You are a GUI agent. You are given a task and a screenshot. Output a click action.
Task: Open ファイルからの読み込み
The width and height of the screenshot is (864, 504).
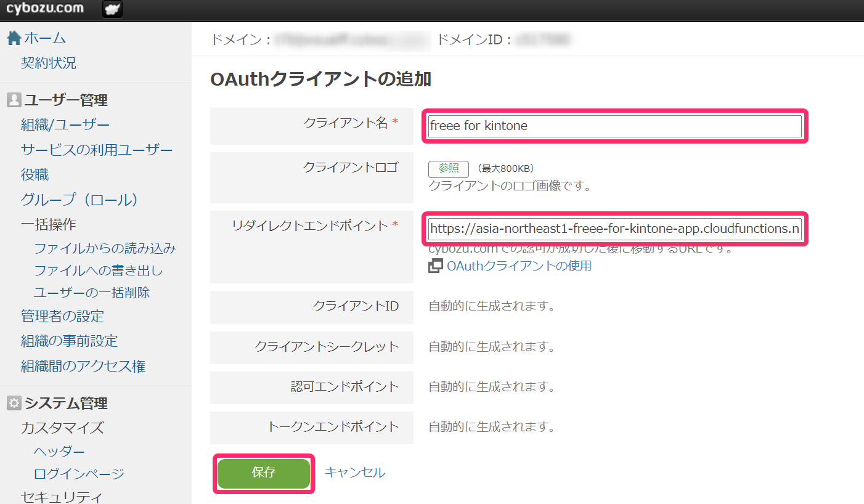pyautogui.click(x=105, y=248)
